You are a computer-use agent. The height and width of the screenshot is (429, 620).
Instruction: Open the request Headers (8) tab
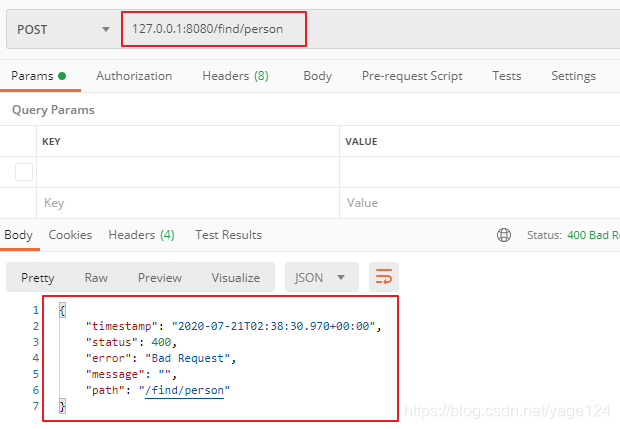coord(235,76)
